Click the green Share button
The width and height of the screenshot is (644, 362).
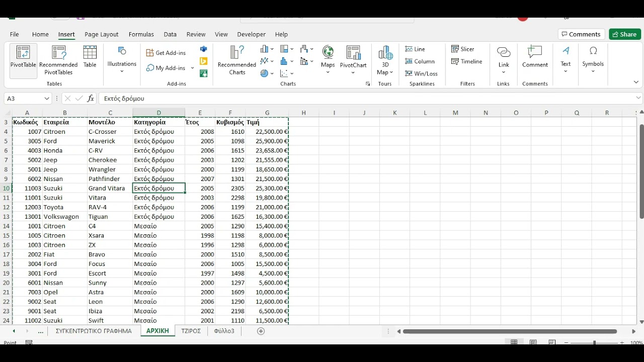625,34
